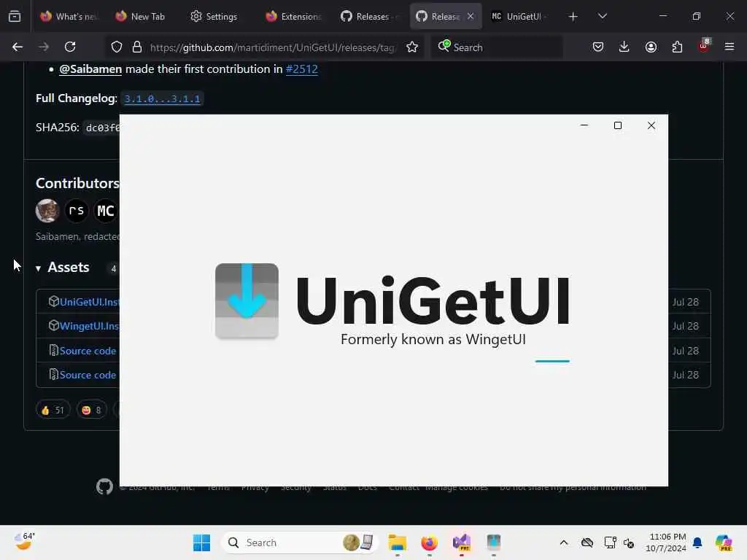Reload the GitHub releases page
The image size is (747, 560).
[70, 47]
